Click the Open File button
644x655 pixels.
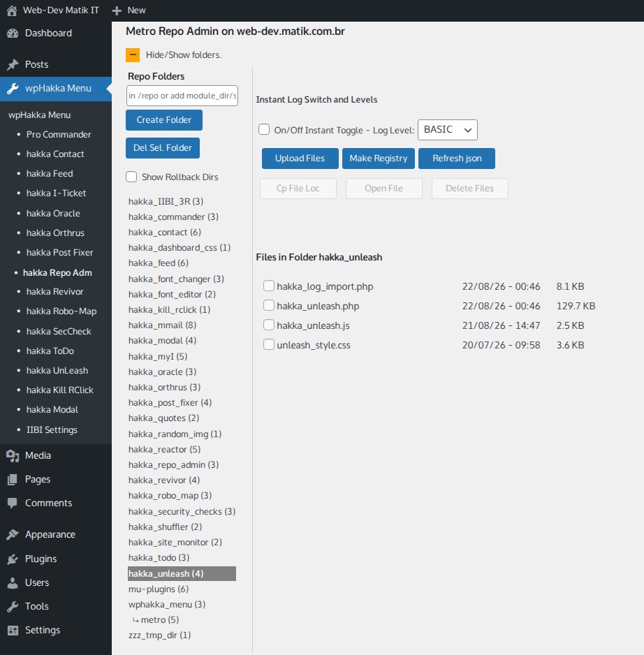point(383,189)
